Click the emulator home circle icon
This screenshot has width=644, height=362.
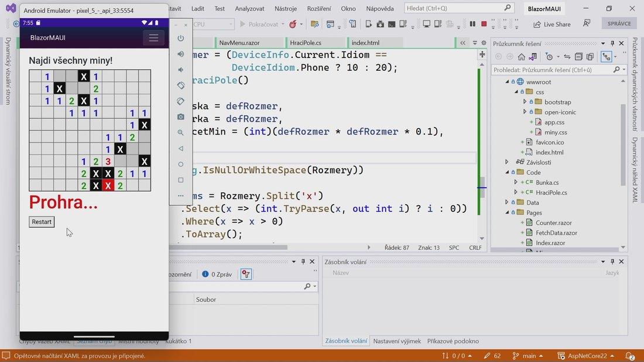[x=181, y=164]
